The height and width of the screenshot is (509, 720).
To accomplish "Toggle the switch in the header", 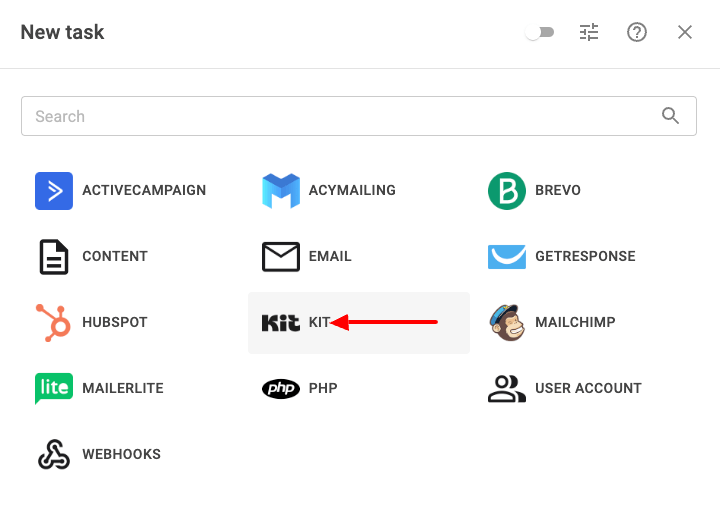I will click(x=540, y=32).
